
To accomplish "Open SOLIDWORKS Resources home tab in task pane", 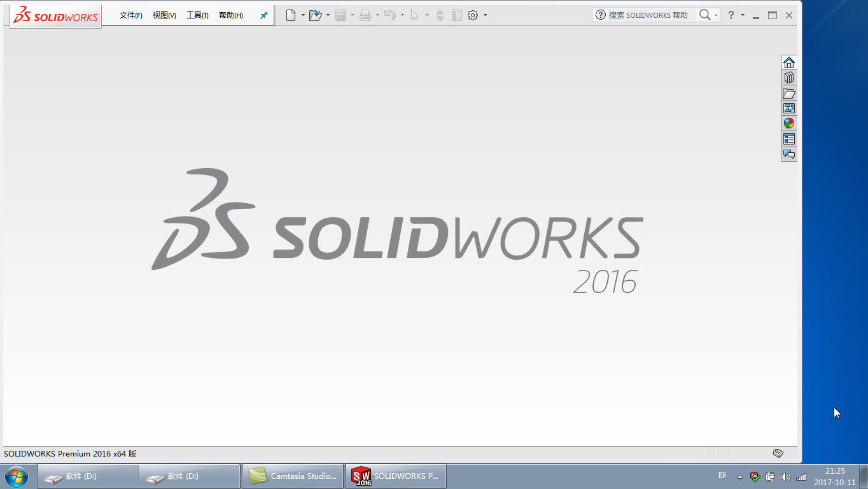I will click(x=789, y=62).
